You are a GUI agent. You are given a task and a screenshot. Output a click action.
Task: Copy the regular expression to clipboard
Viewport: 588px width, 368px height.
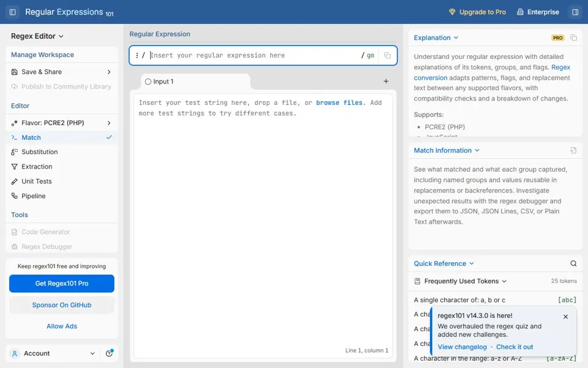pos(387,56)
